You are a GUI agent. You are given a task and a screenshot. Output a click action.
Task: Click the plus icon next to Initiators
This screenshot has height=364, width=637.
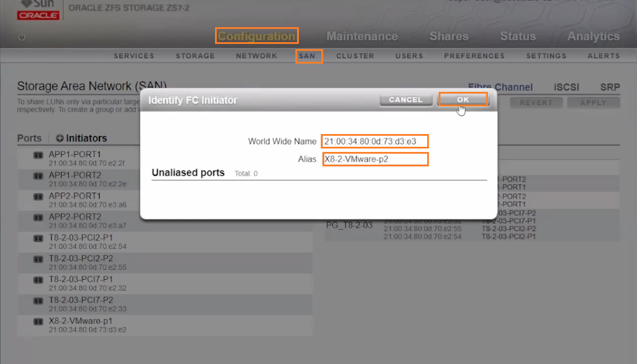coord(60,138)
